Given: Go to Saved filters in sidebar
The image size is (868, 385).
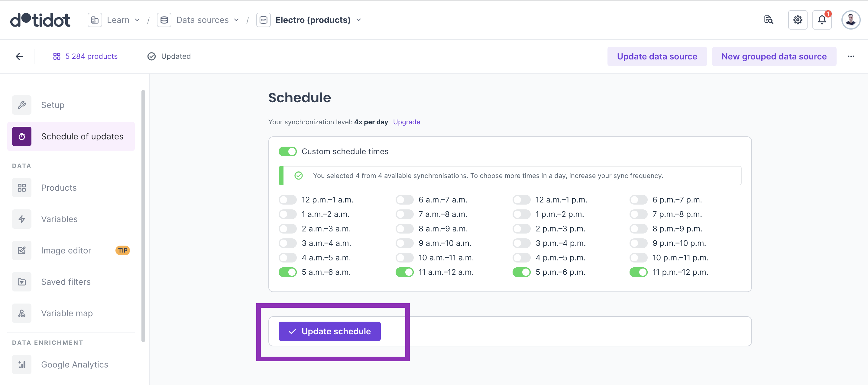Looking at the screenshot, I should 66,282.
